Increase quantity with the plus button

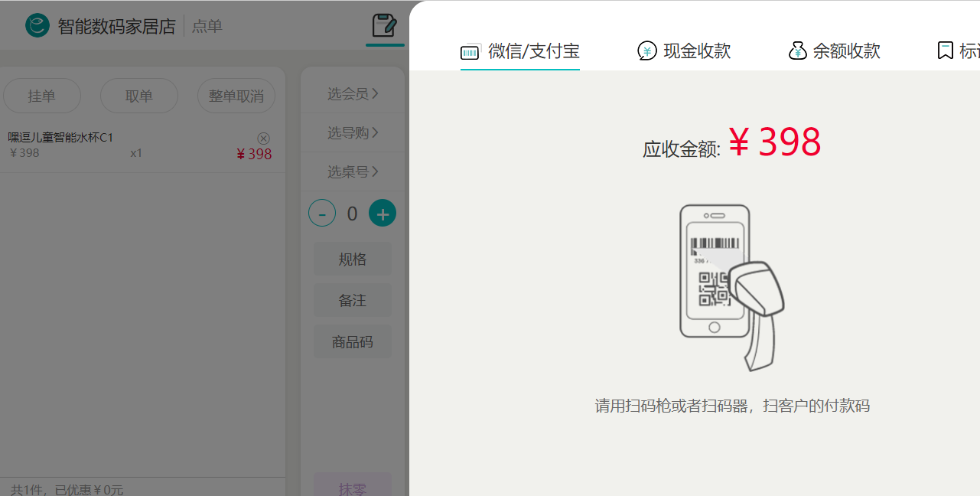pos(383,214)
